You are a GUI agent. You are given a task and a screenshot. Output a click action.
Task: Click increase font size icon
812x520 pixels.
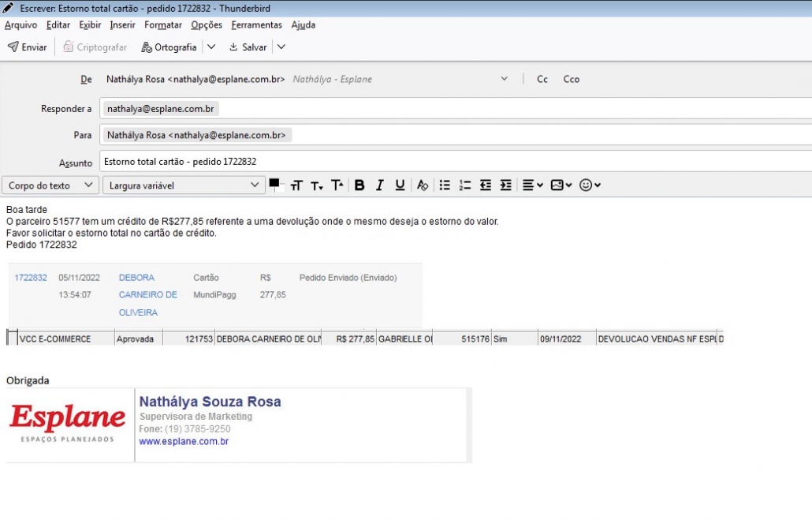tap(337, 185)
